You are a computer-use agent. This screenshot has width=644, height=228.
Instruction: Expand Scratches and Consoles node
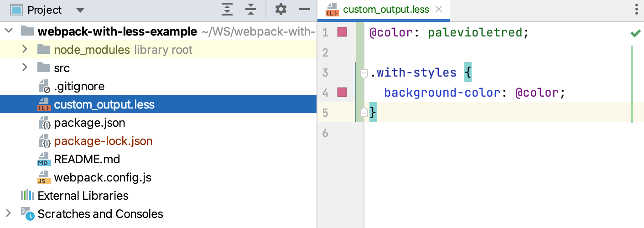[x=8, y=213]
